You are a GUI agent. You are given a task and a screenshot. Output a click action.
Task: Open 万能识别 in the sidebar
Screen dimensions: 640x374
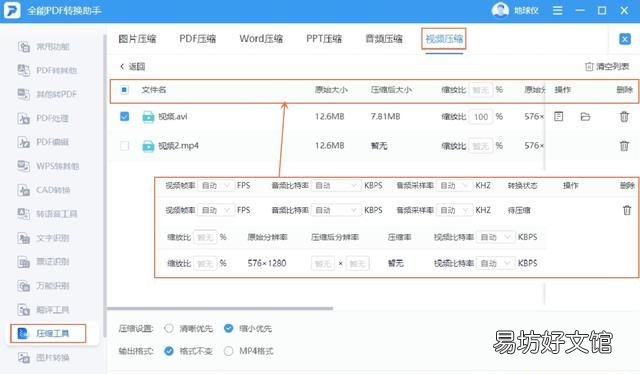click(44, 286)
